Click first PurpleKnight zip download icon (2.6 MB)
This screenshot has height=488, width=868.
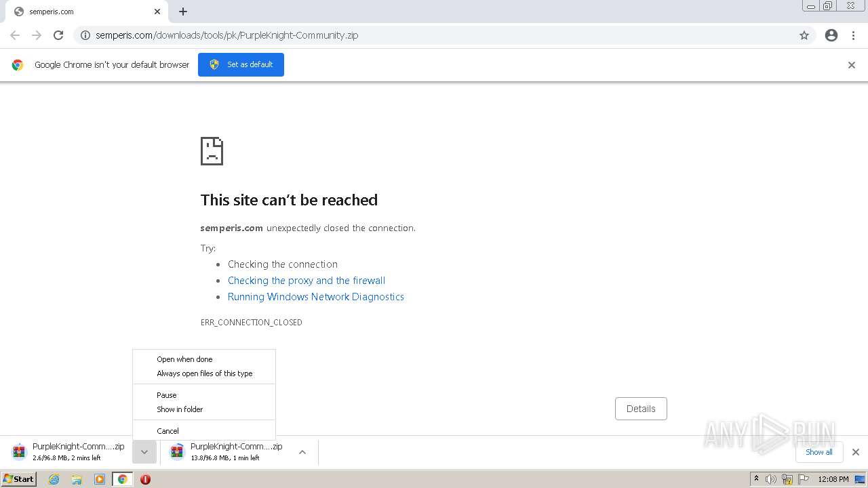click(x=20, y=452)
